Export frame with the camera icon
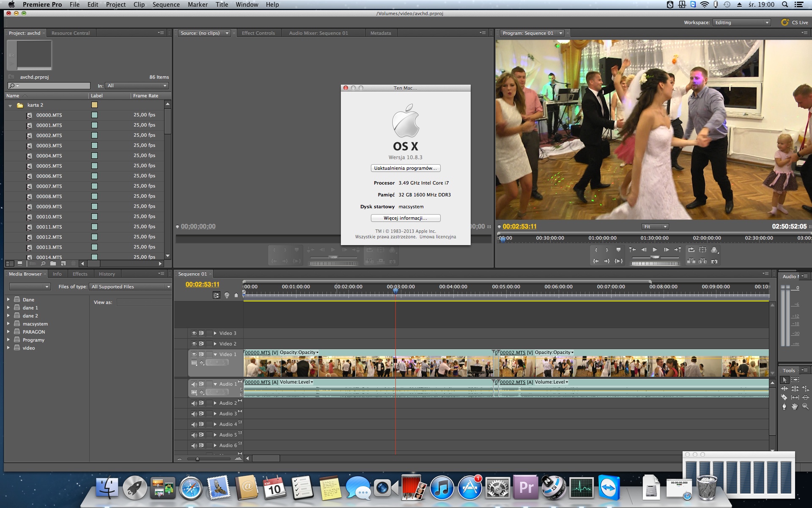 click(714, 261)
